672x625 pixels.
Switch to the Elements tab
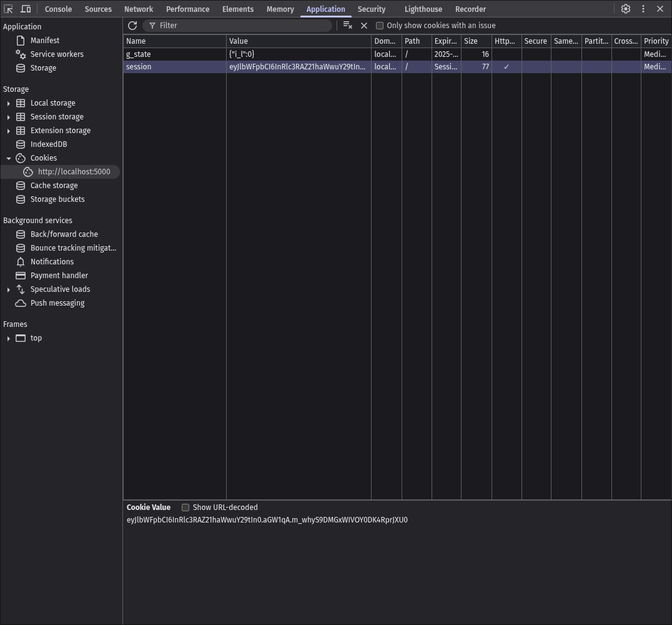[238, 9]
